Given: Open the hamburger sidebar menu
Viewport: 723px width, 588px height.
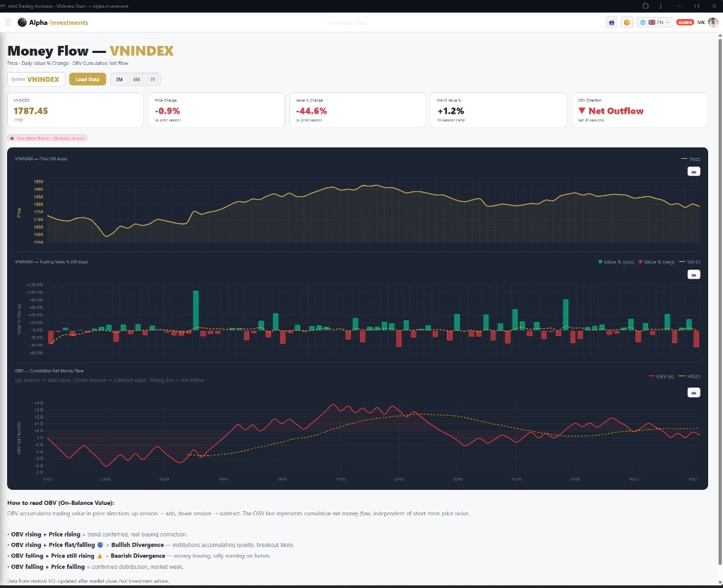Looking at the screenshot, I should (8, 22).
